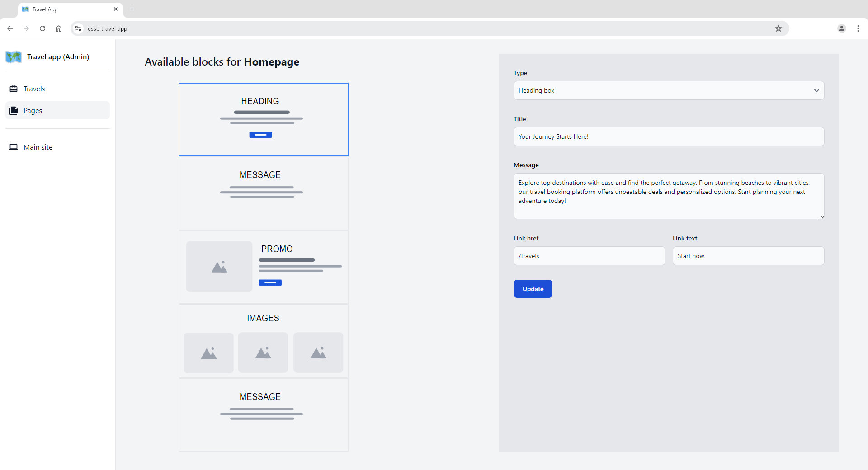Go to browser home page
Screen dimensions: 868x470
[59, 28]
